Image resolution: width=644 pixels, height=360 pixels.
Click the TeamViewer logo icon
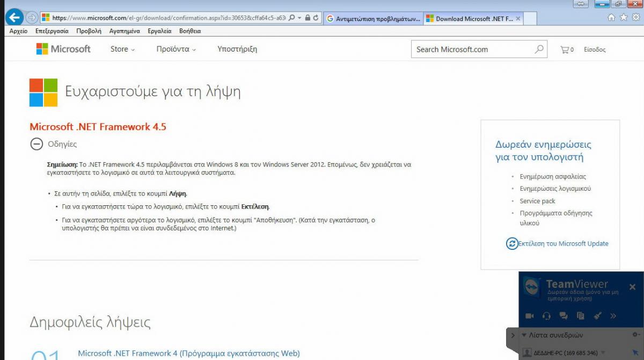[x=532, y=286]
